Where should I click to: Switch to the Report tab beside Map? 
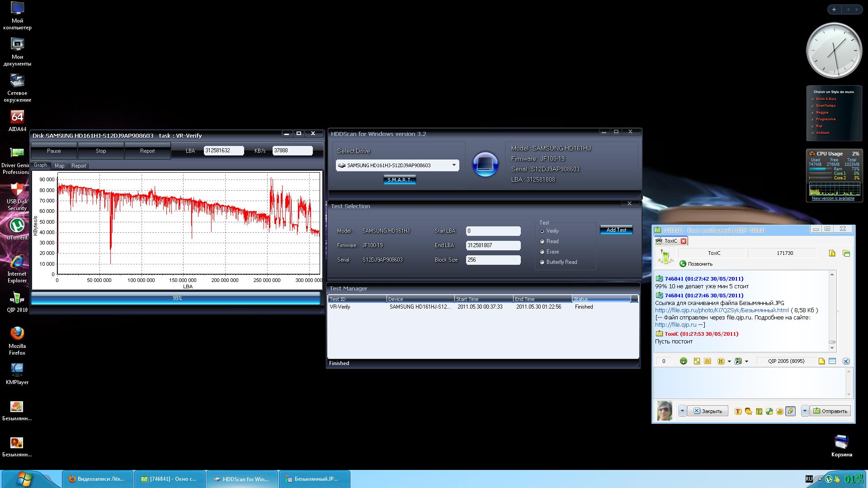coord(79,166)
